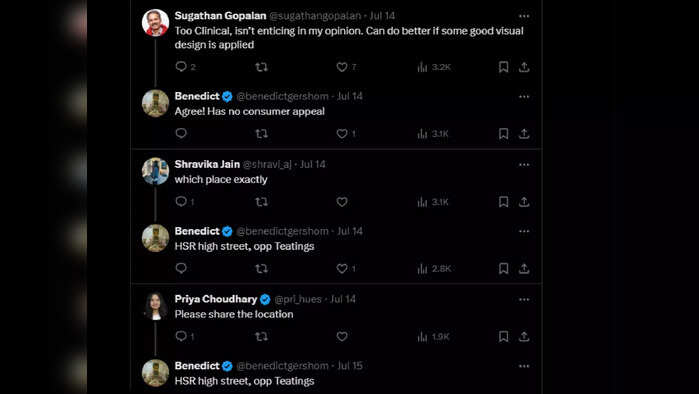This screenshot has height=394, width=699.
Task: Like Priya Choudhary's tweet
Action: (342, 336)
